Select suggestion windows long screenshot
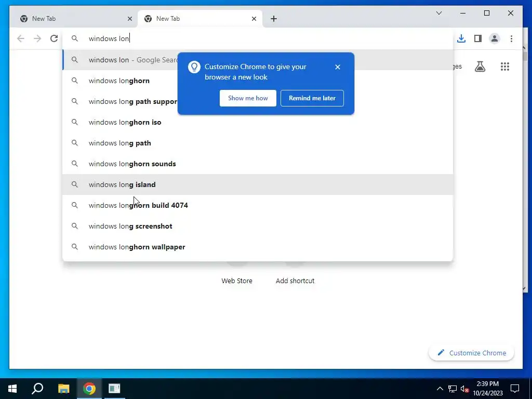532x399 pixels. click(258, 226)
